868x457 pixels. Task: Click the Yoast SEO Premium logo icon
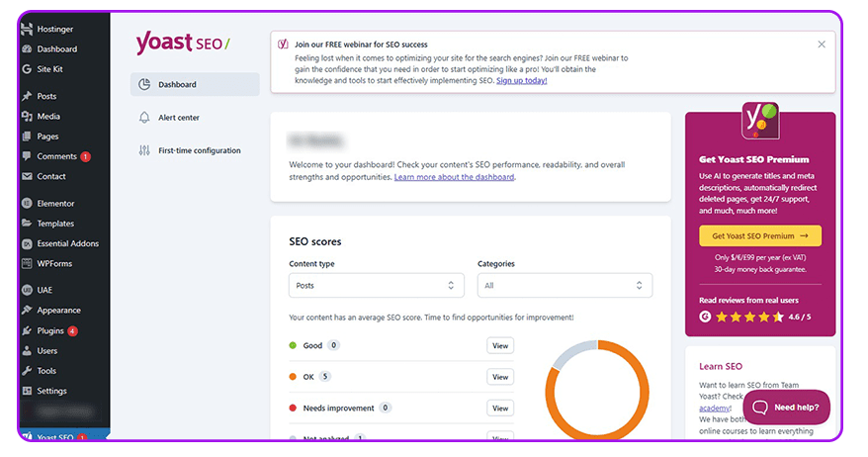click(760, 121)
